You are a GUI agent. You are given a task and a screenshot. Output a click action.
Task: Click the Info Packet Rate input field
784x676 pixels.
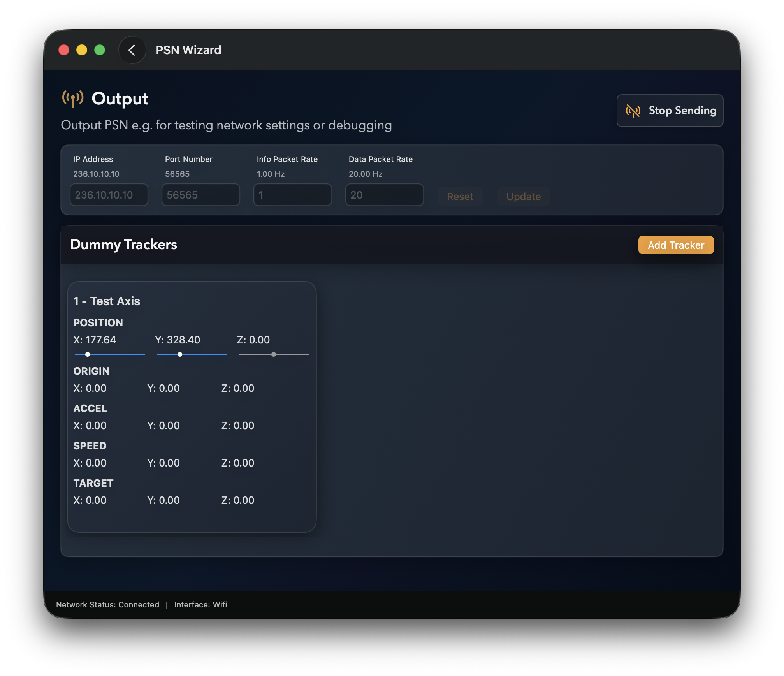293,195
